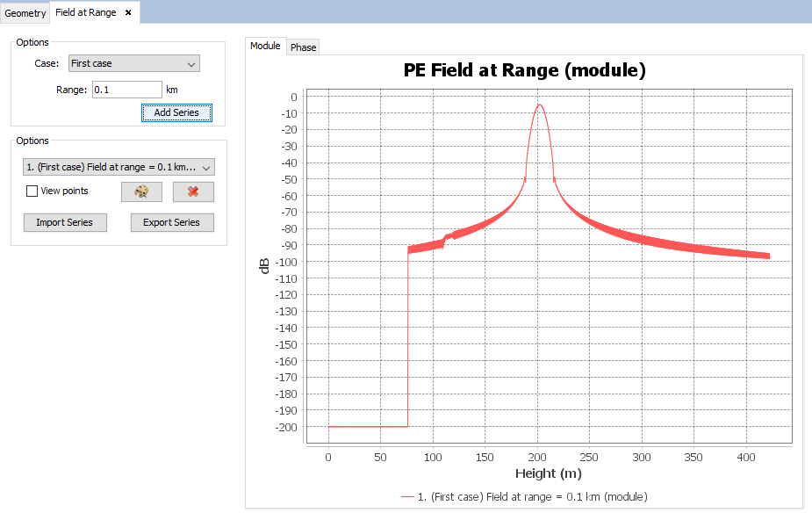Open the Case dropdown showing First case
812x520 pixels.
pyautogui.click(x=133, y=63)
